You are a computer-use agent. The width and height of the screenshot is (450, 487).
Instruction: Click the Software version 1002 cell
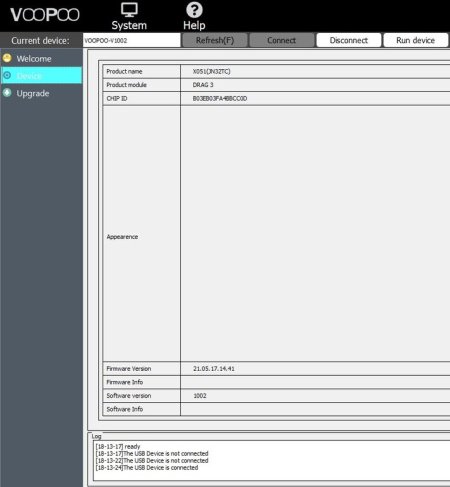tap(315, 396)
